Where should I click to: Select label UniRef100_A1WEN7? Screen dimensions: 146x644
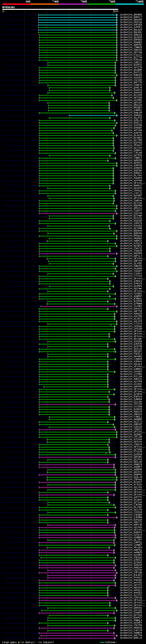point(131,296)
